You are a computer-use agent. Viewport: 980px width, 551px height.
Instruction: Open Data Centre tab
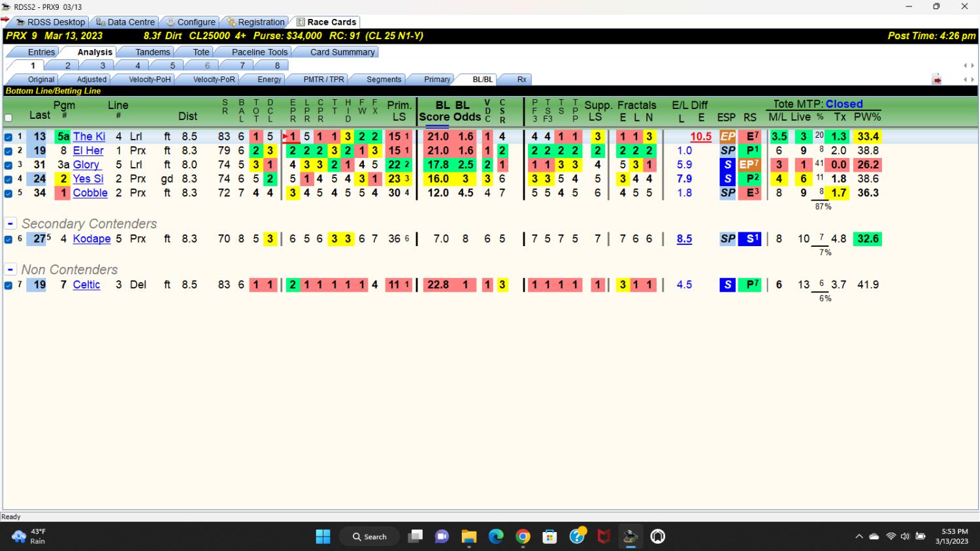(x=125, y=22)
